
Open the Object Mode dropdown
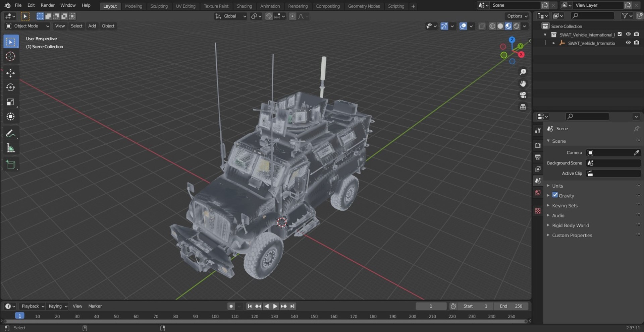(x=28, y=26)
